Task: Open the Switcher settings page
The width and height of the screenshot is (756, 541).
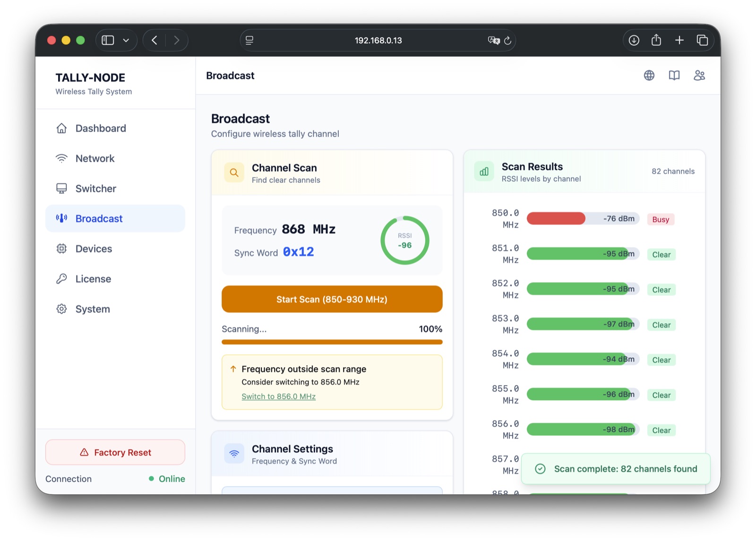Action: click(115, 189)
